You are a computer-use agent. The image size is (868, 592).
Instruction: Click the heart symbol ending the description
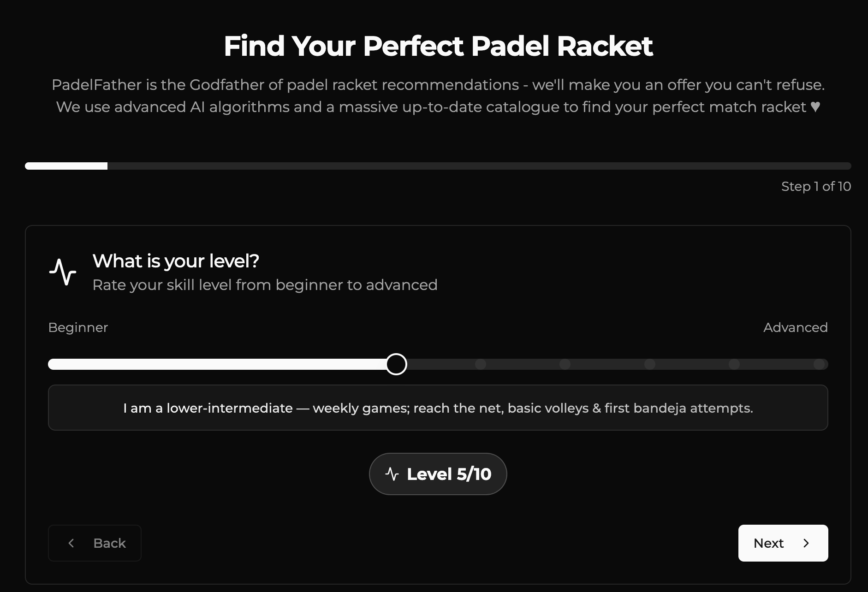pos(815,107)
